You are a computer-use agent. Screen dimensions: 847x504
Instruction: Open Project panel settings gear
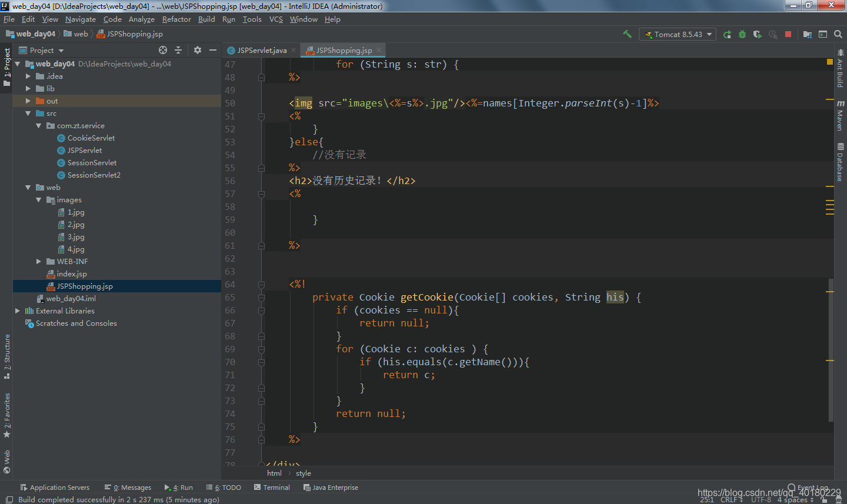pyautogui.click(x=198, y=50)
